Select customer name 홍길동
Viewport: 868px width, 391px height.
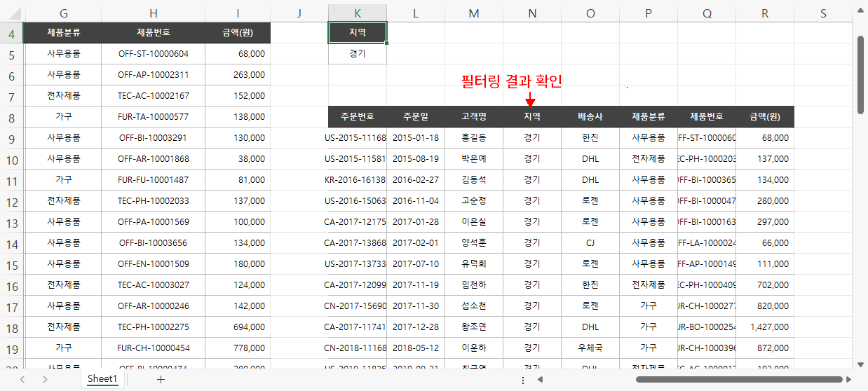(474, 137)
